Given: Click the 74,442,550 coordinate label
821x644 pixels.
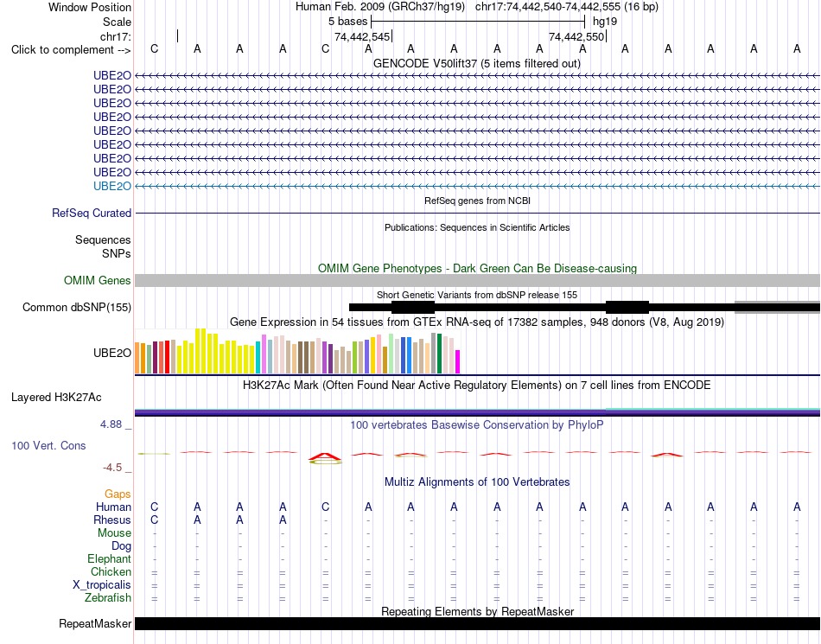Looking at the screenshot, I should (576, 36).
